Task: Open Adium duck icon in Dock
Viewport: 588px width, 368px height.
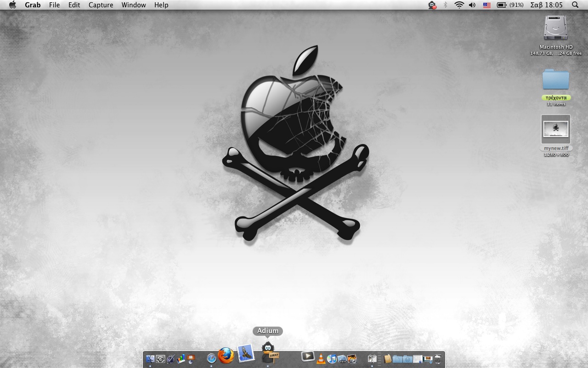Action: coord(269,353)
